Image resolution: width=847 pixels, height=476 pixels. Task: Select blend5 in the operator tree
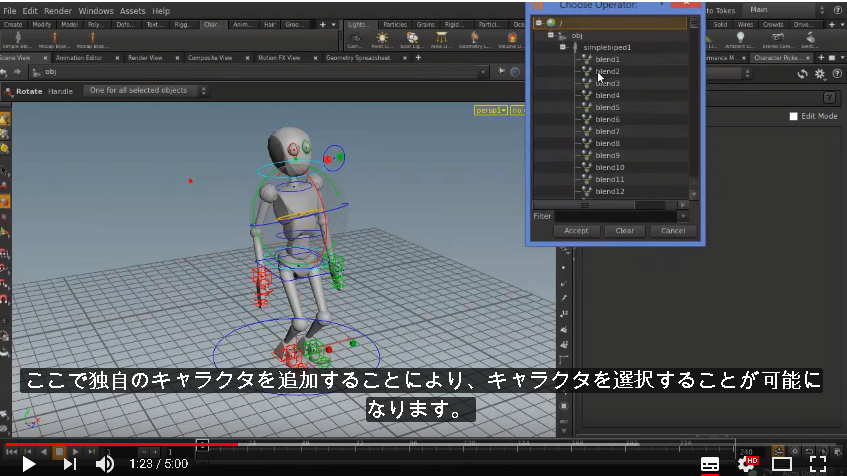[607, 107]
